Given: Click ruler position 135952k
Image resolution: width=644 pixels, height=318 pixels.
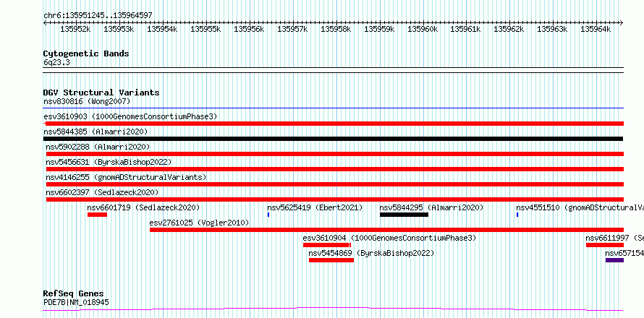Looking at the screenshot, I should pyautogui.click(x=75, y=29).
